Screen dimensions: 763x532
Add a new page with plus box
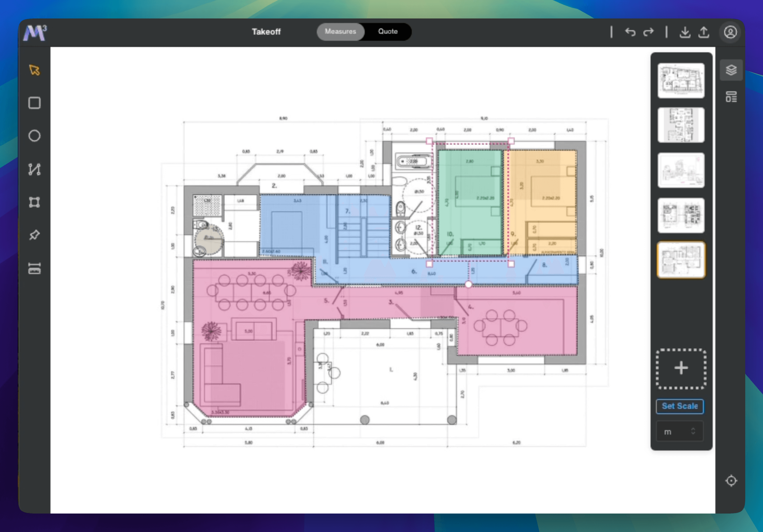(x=681, y=368)
